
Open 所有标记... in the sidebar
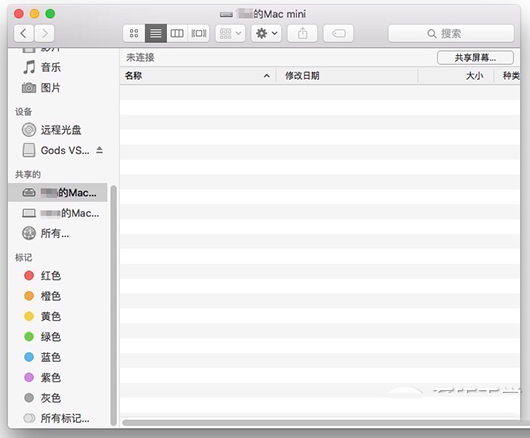click(56, 418)
